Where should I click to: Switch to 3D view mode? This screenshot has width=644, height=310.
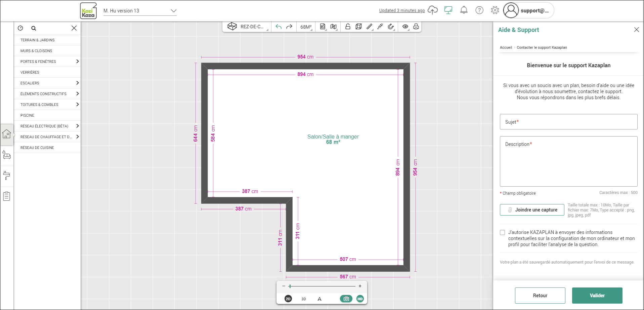tap(304, 299)
